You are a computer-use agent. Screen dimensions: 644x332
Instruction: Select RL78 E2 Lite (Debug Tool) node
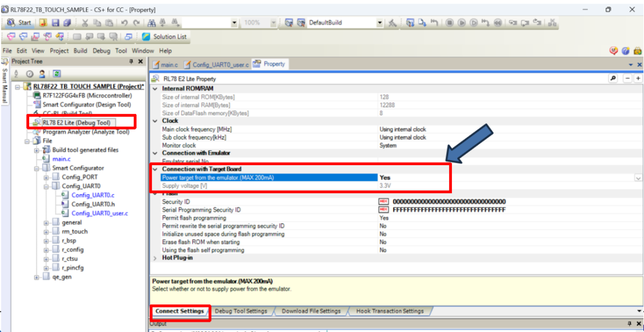pos(77,122)
